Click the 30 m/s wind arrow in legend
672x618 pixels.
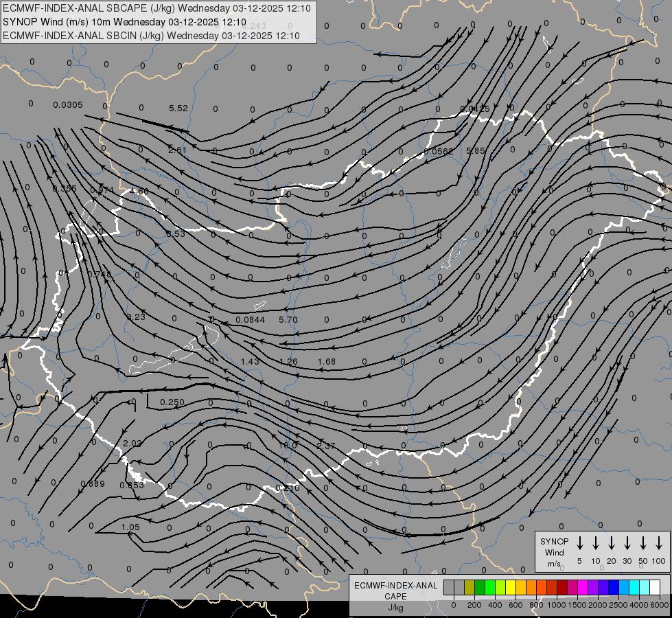(x=627, y=543)
